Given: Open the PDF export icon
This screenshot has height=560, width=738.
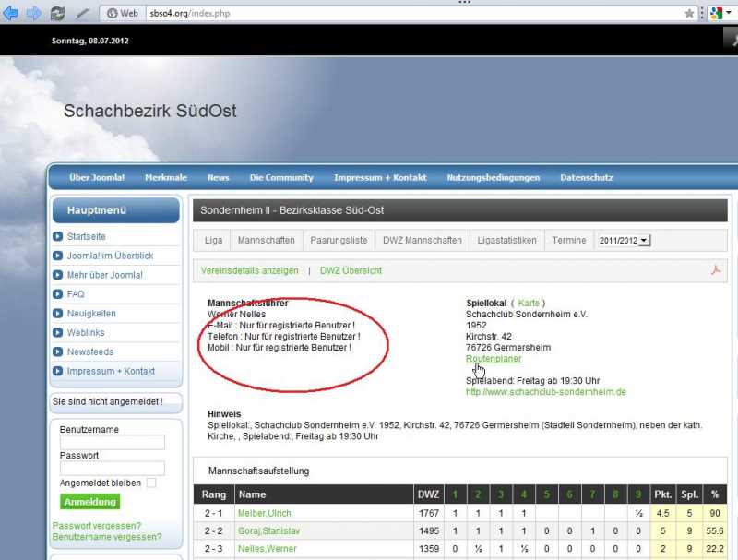Looking at the screenshot, I should pos(714,270).
